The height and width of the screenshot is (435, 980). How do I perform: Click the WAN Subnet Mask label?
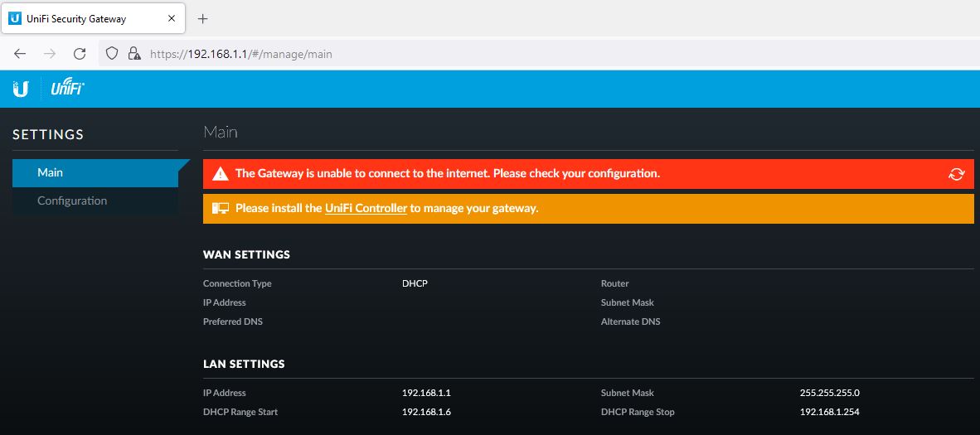(x=628, y=302)
